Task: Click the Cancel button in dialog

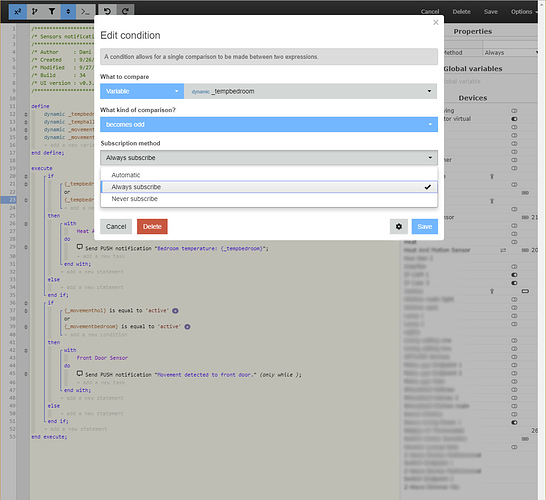Action: (116, 227)
